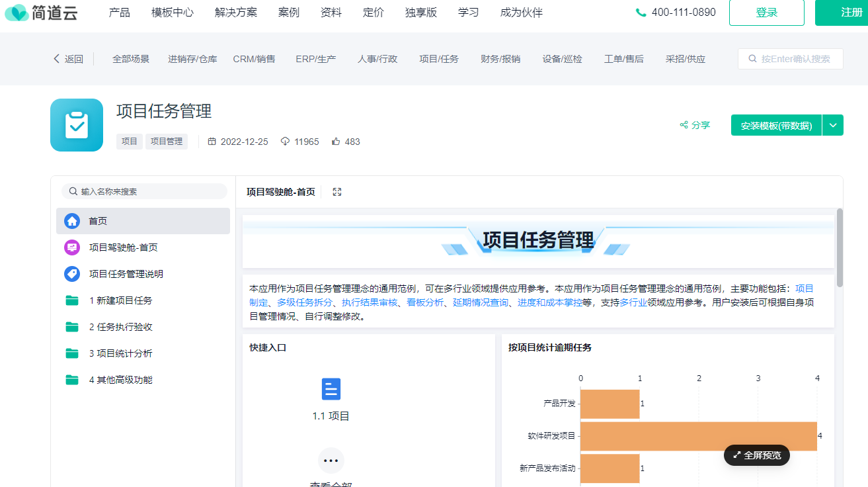This screenshot has width=868, height=487.
Task: Open the 产品 menu
Action: [120, 13]
